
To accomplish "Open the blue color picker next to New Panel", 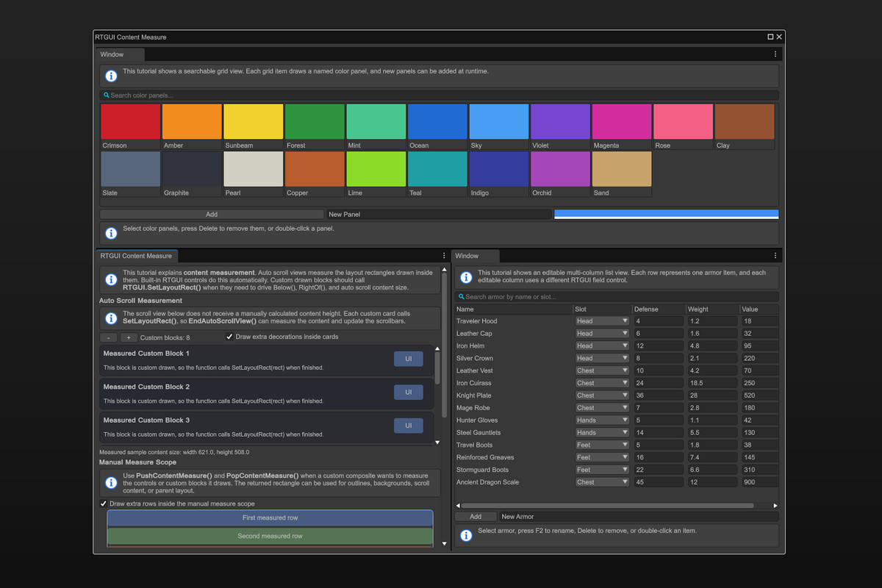I will (x=666, y=215).
